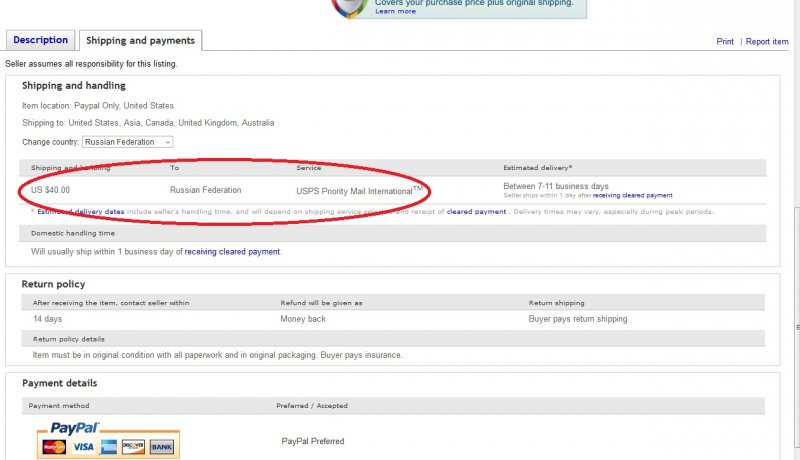
Task: Click the Preferred / Accepted column header
Action: pos(312,406)
